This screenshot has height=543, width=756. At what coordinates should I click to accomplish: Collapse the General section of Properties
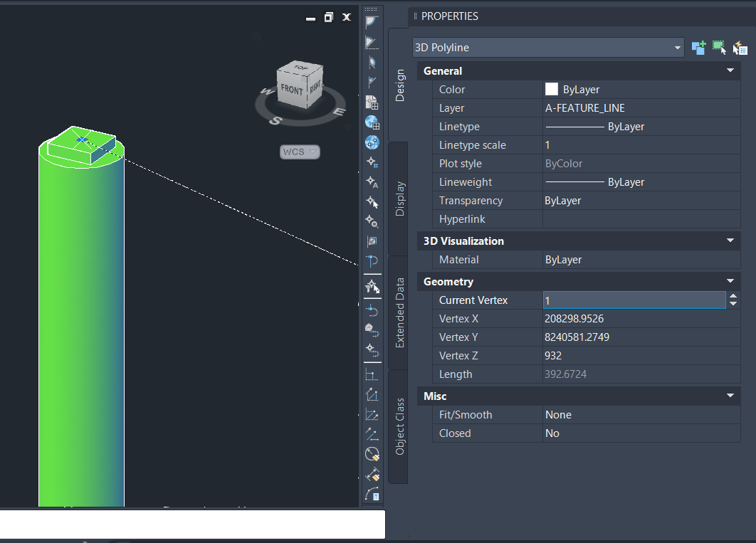(x=730, y=70)
